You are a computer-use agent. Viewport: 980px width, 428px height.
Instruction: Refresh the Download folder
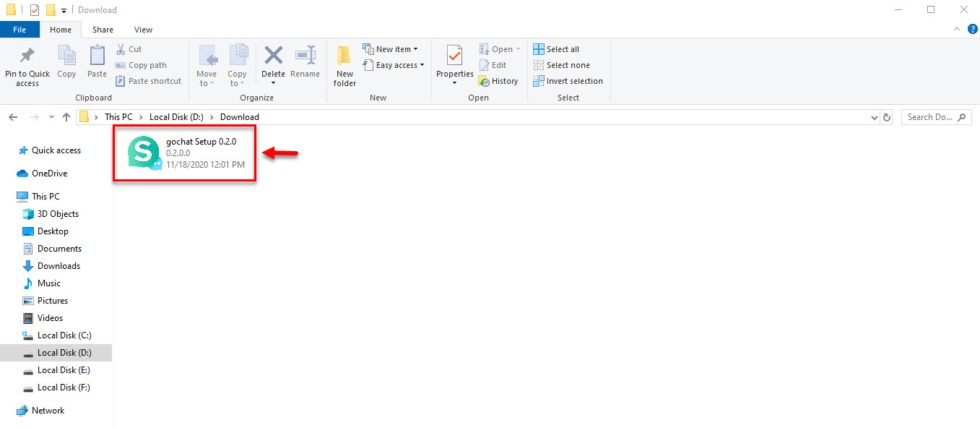(x=888, y=117)
